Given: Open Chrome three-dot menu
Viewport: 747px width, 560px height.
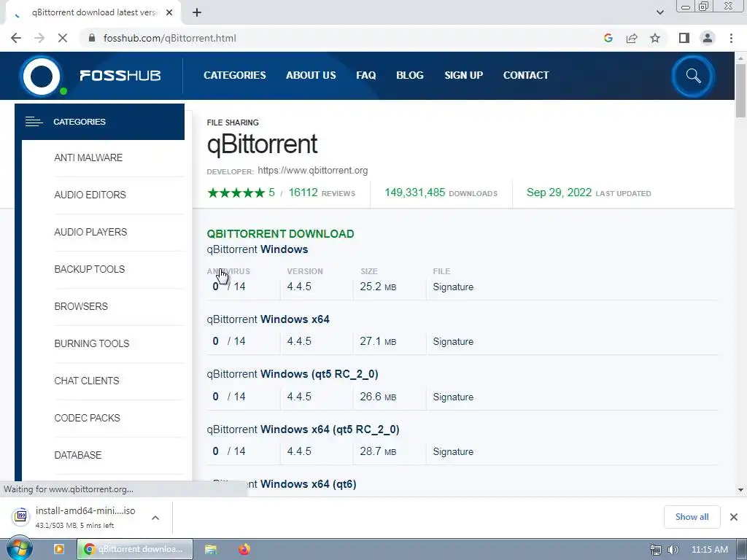Looking at the screenshot, I should (731, 38).
